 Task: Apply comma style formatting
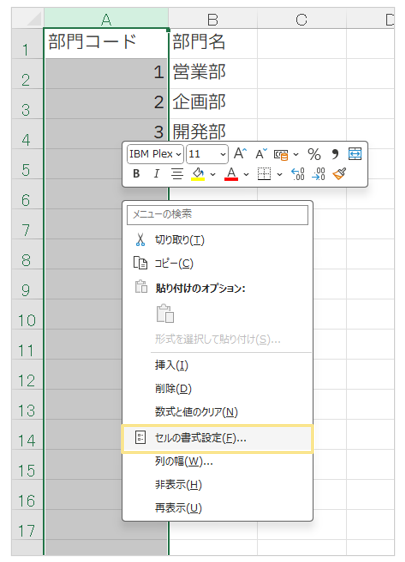tap(335, 154)
